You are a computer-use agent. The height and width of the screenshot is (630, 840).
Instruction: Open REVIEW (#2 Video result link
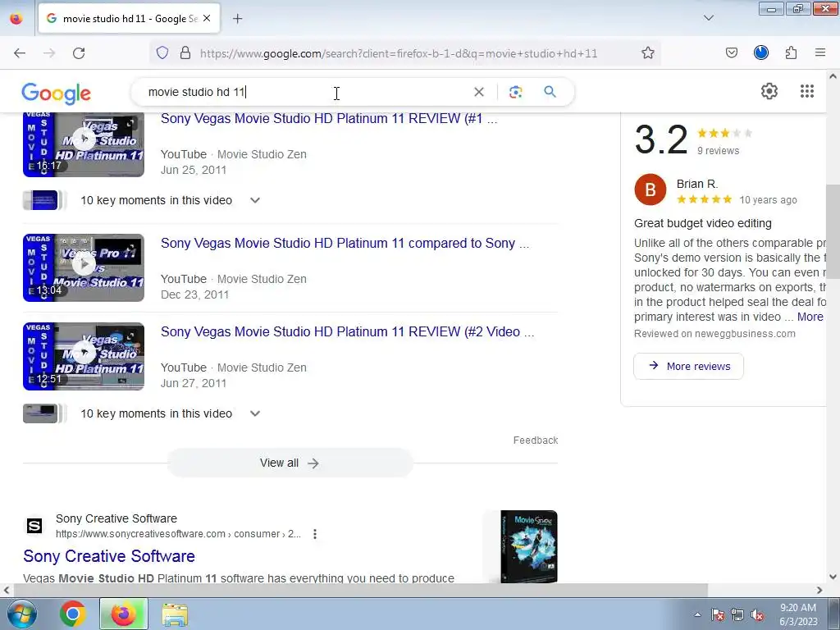pos(347,331)
